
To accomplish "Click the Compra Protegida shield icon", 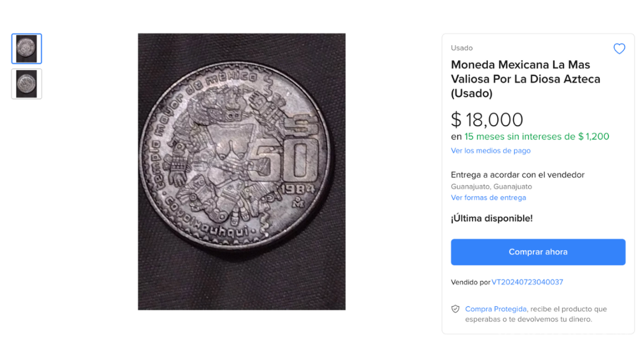I will coord(455,308).
